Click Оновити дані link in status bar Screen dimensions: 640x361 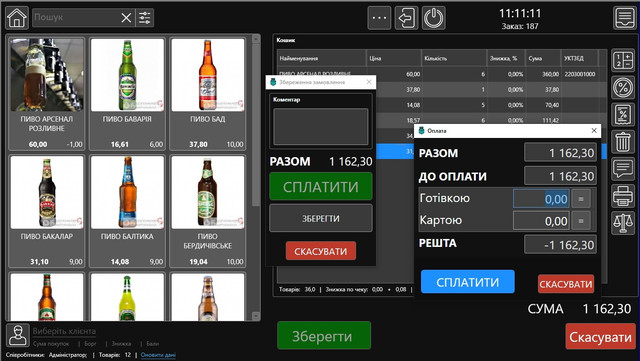pos(158,355)
